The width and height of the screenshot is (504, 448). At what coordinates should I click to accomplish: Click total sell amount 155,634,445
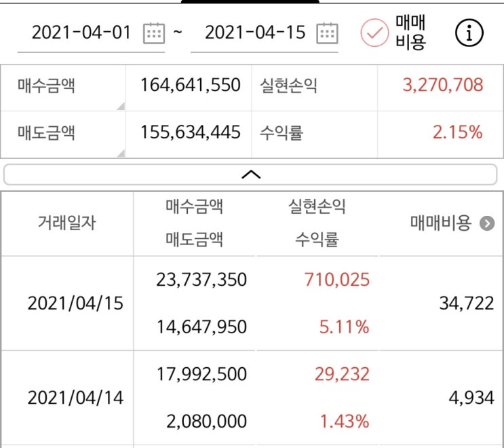(191, 132)
